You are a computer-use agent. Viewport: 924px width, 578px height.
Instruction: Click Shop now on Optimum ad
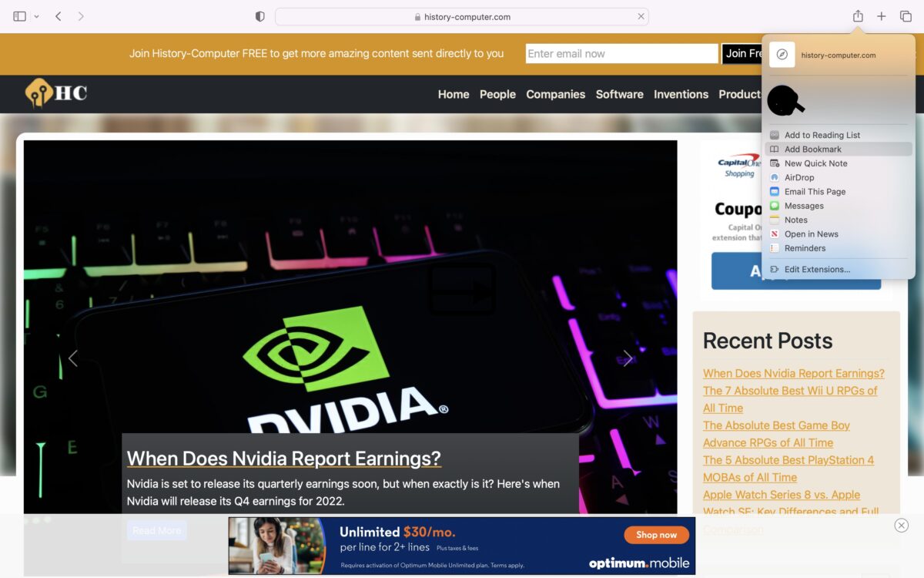point(656,534)
